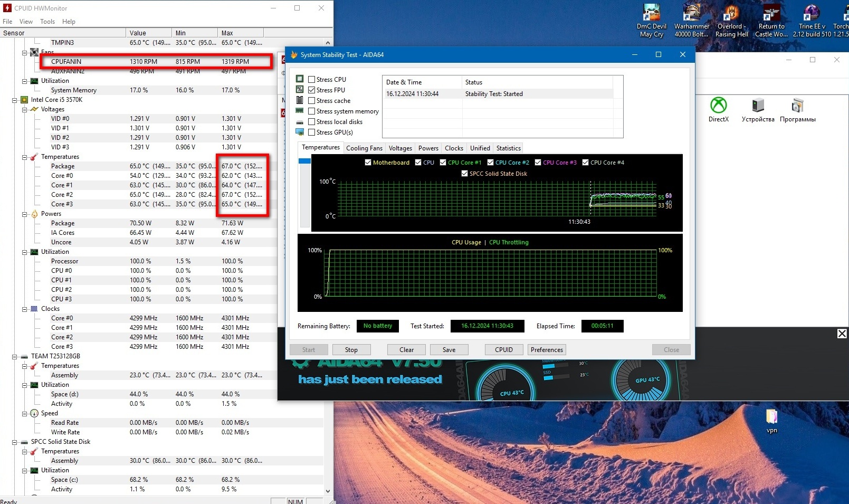Click the Clear button
Screen dimensions: 849x504
click(x=407, y=349)
